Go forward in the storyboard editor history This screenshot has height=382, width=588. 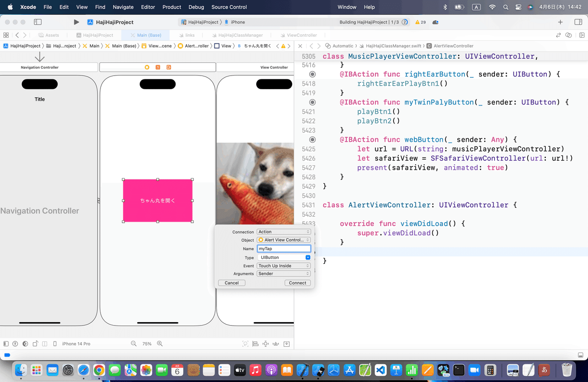(25, 35)
